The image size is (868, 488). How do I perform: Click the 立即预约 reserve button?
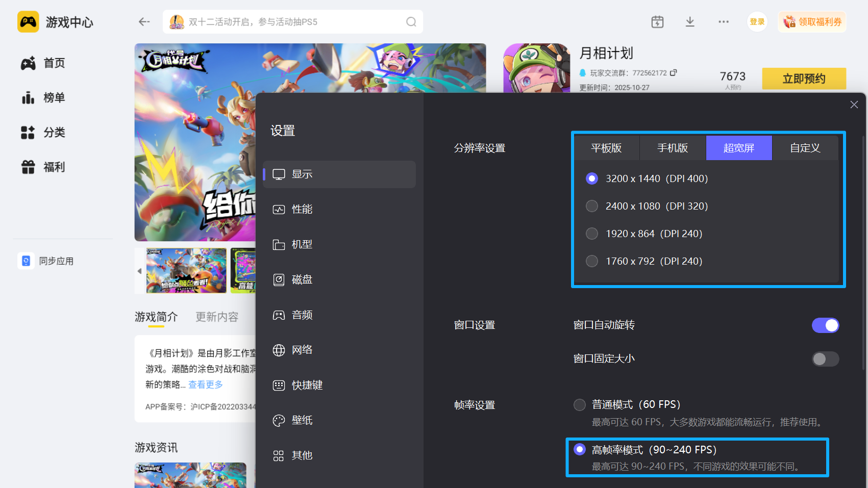click(804, 79)
